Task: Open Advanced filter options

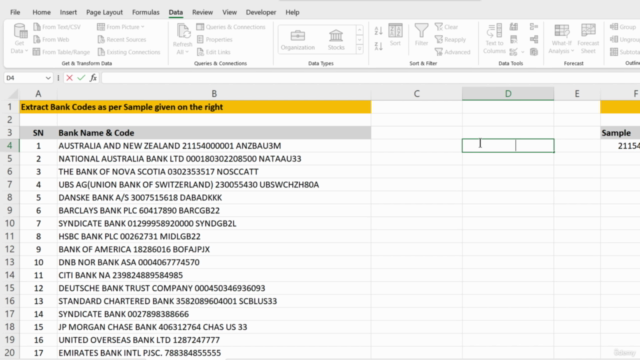Action: pyautogui.click(x=452, y=52)
